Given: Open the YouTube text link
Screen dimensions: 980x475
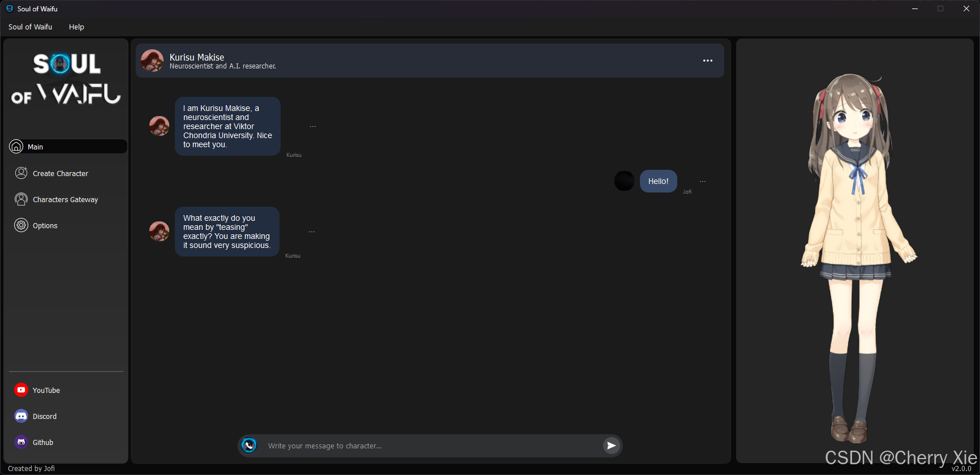Looking at the screenshot, I should pyautogui.click(x=46, y=390).
